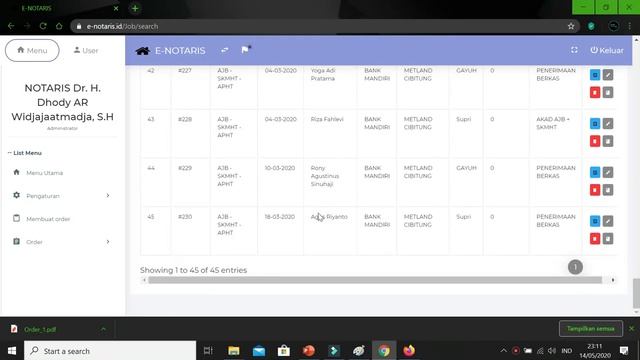Image resolution: width=640 pixels, height=360 pixels.
Task: Click the Tampilkan semua downloads button
Action: (591, 329)
